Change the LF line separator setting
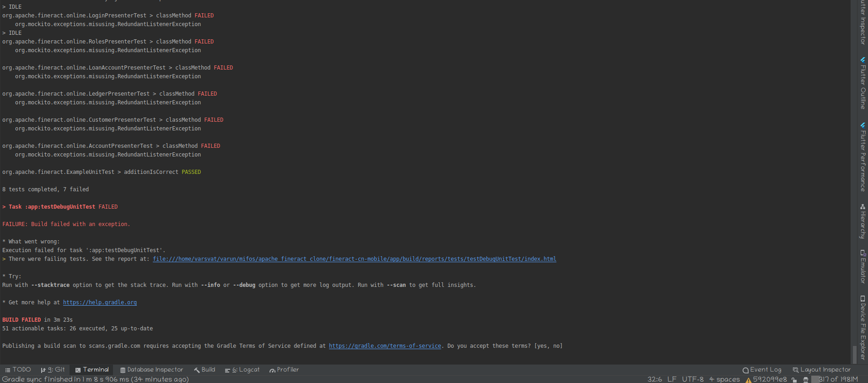The image size is (868, 383). tap(672, 379)
